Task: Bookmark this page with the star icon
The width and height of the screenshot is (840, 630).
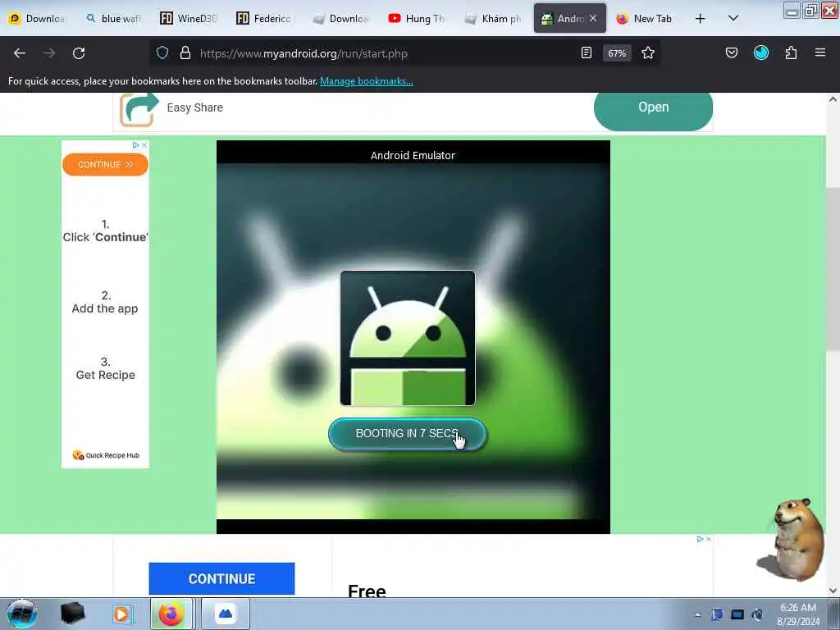Action: tap(648, 53)
